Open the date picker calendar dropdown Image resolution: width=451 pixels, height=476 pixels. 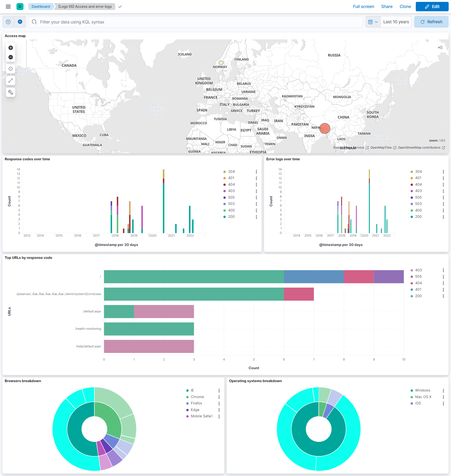[x=373, y=22]
